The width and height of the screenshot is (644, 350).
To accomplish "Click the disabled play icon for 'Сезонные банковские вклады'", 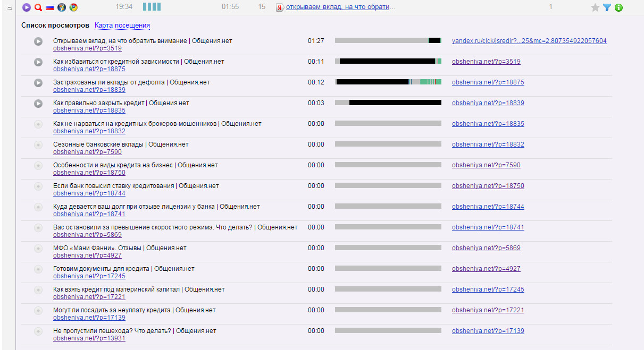I will (38, 145).
